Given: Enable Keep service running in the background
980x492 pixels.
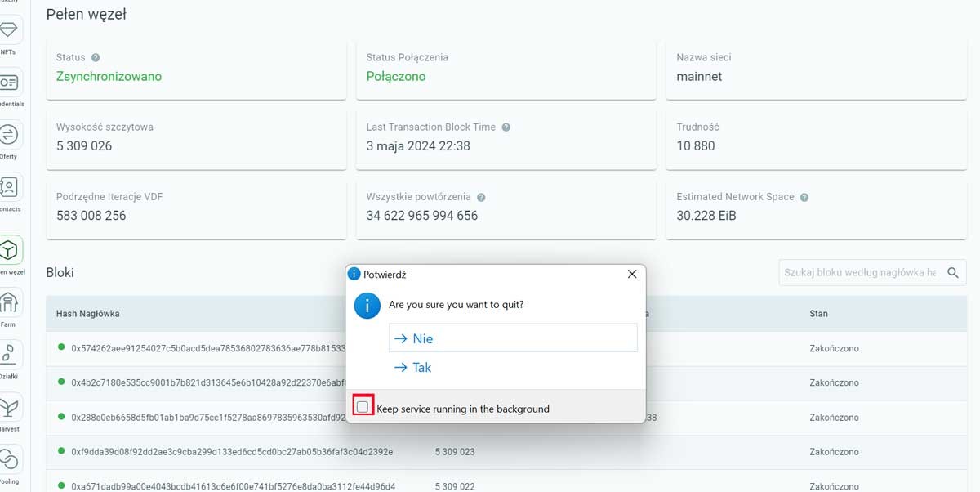Looking at the screenshot, I should pyautogui.click(x=363, y=407).
